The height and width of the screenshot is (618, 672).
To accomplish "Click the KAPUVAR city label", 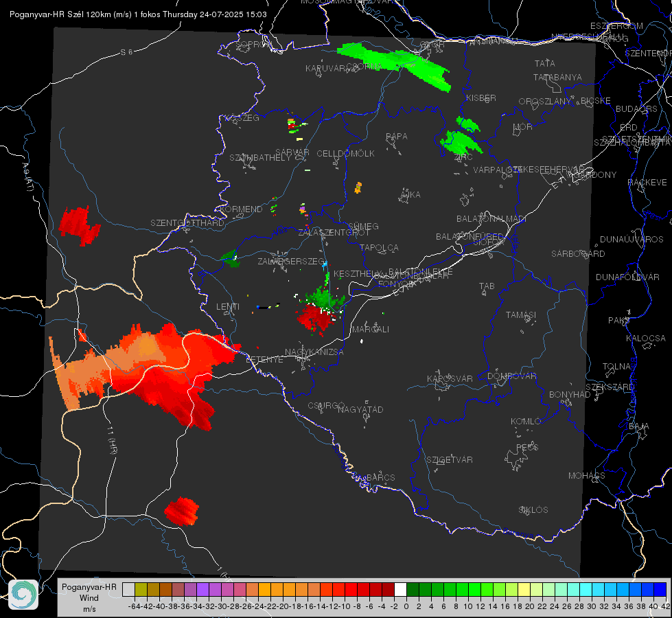I will point(326,69).
